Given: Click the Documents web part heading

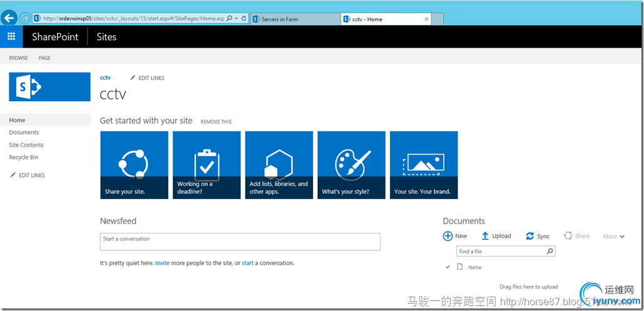Looking at the screenshot, I should coord(464,221).
